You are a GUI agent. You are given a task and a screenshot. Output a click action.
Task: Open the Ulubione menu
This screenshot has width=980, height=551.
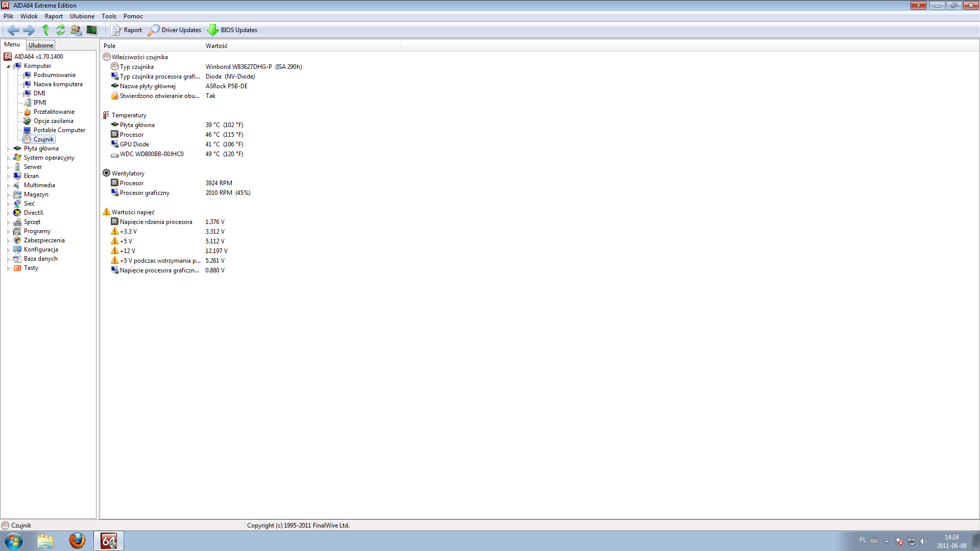point(82,16)
